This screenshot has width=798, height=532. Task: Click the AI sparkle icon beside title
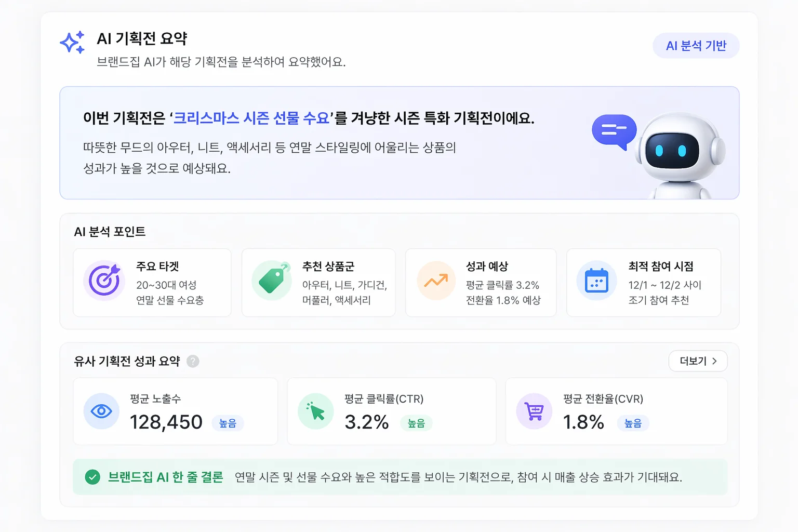[72, 42]
